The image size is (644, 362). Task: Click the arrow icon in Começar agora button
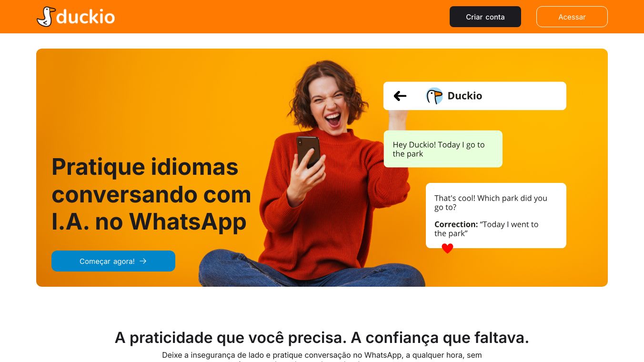(143, 261)
